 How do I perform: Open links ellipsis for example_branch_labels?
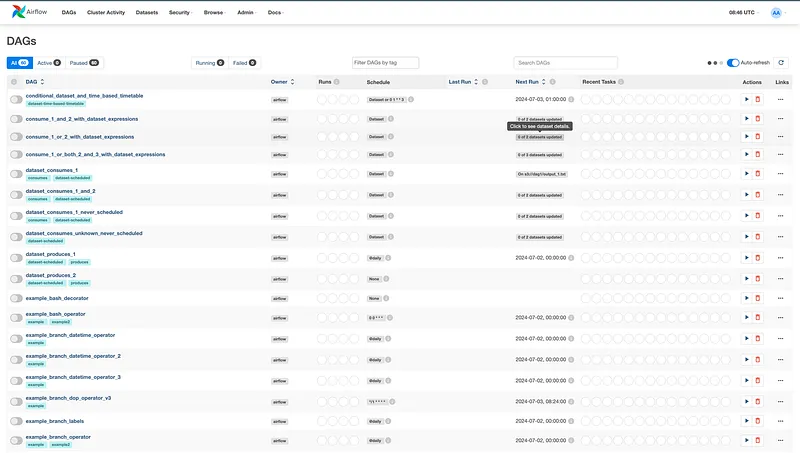[781, 421]
